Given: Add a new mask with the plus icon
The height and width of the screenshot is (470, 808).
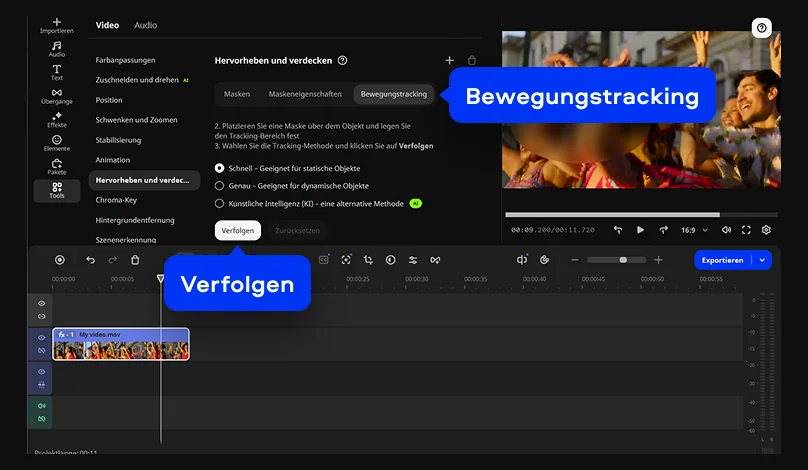Looking at the screenshot, I should (449, 60).
